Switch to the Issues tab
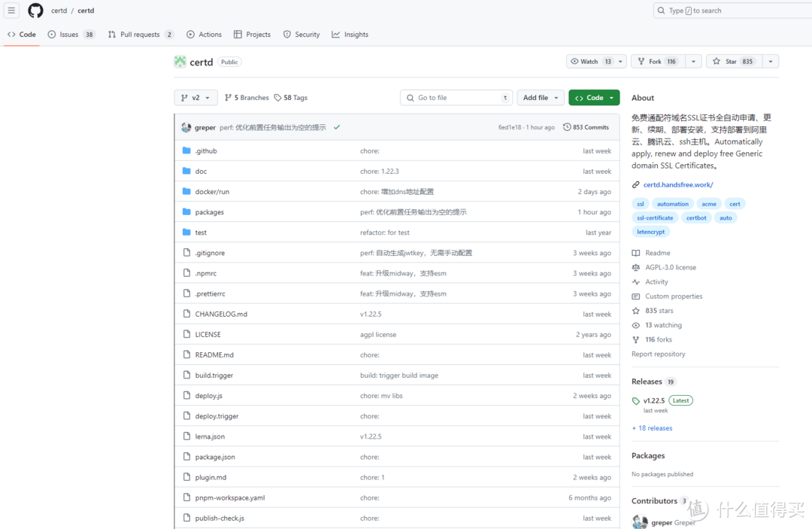Viewport: 812px width, 529px height. coord(69,35)
